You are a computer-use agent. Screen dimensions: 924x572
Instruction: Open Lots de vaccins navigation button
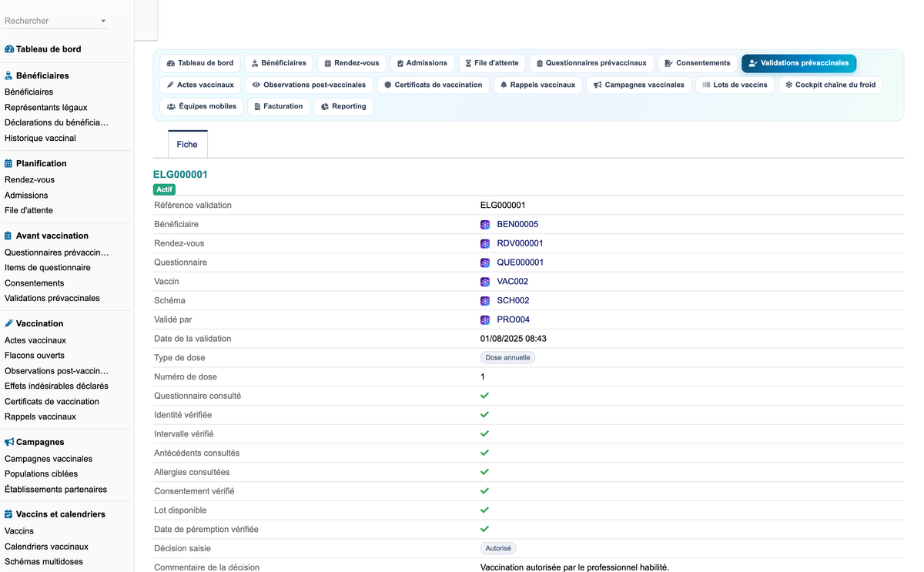(x=735, y=85)
